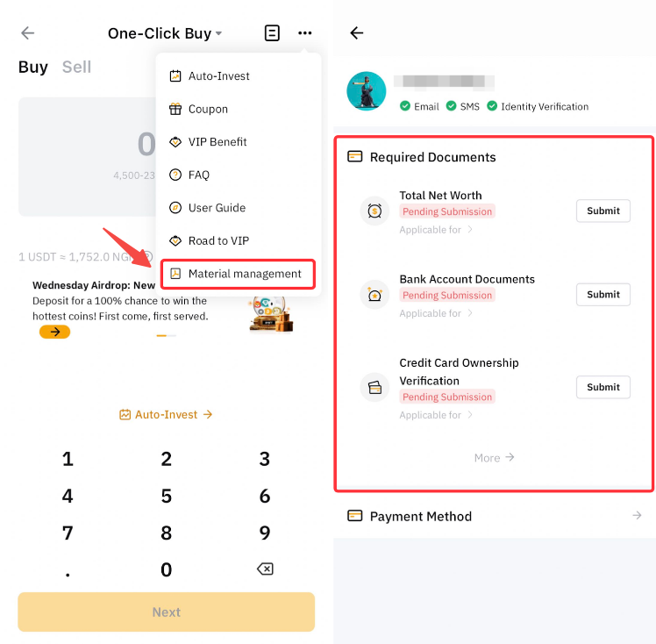Choose Coupon from the menu
Viewport: 656px width, 644px height.
click(239, 109)
